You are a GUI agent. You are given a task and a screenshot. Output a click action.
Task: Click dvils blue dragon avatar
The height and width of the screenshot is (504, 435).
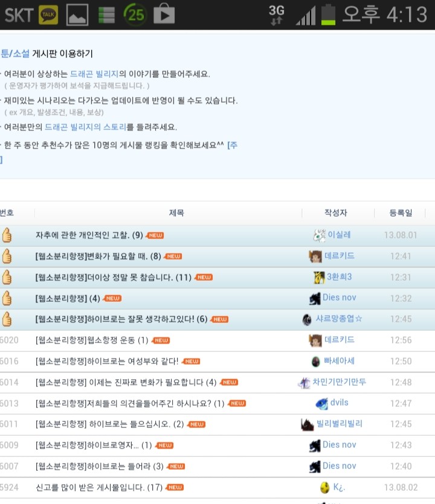322,403
